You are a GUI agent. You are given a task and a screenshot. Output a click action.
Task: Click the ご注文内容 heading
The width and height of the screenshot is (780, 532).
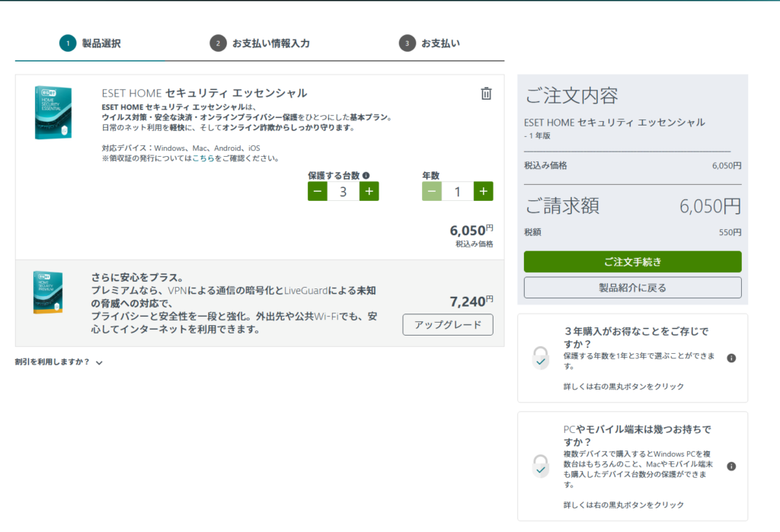pos(571,95)
